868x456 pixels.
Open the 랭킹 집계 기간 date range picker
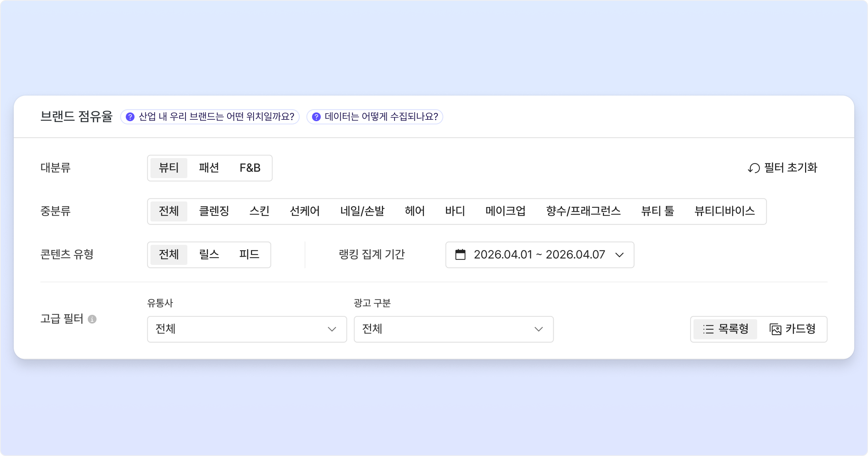point(540,255)
